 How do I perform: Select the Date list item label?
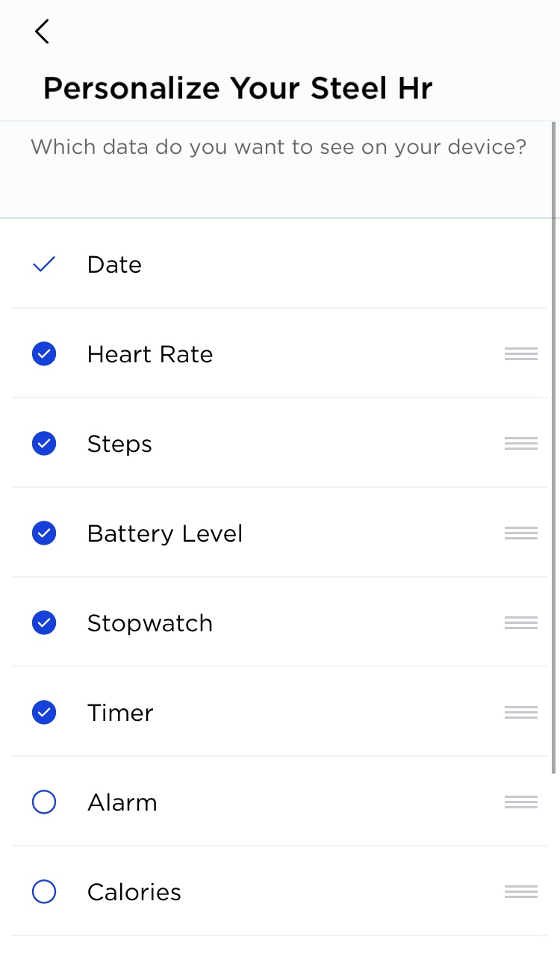[114, 264]
